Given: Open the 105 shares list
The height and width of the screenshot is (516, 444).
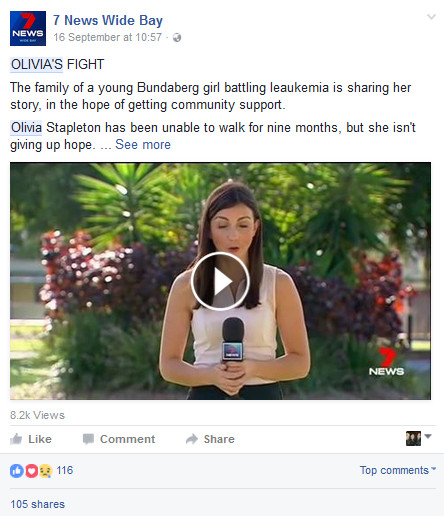Looking at the screenshot, I should pos(38,504).
